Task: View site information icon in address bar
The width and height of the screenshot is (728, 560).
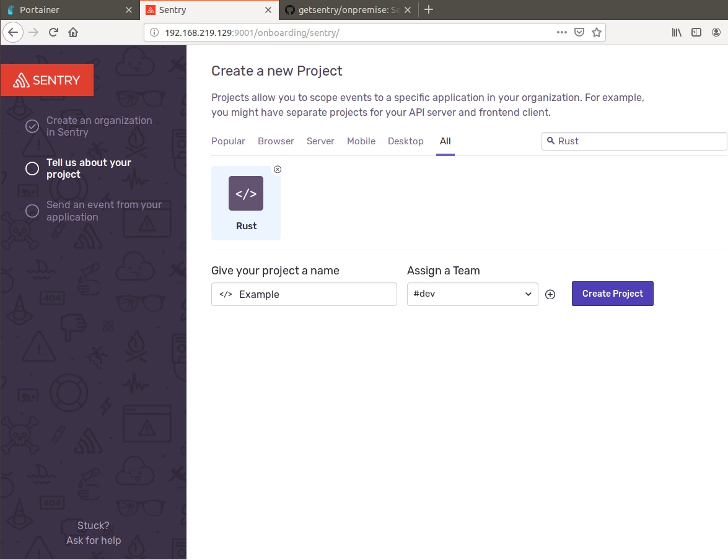Action: tap(154, 32)
